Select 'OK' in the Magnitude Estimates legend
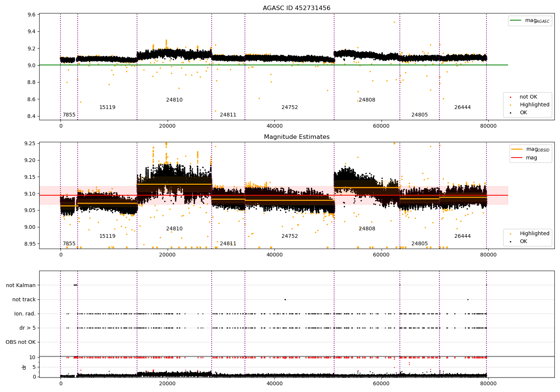The image size is (560, 392). tap(523, 242)
